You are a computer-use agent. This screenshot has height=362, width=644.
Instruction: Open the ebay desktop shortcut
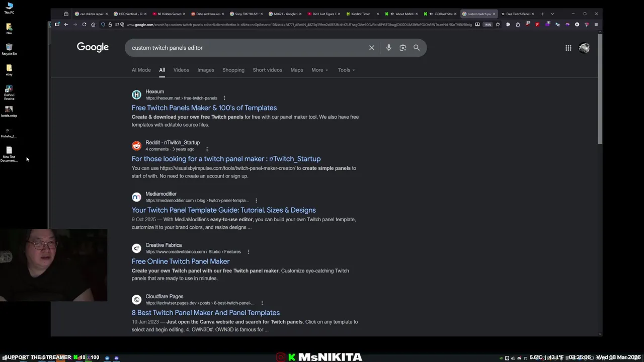tap(9, 70)
